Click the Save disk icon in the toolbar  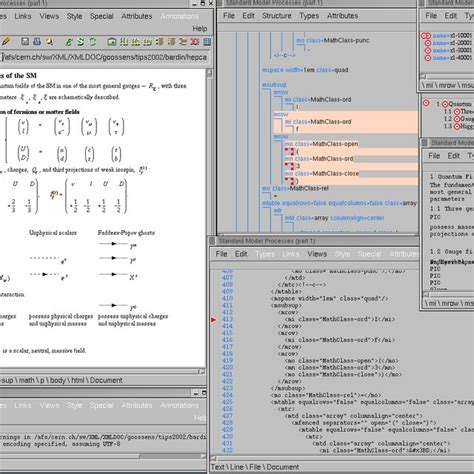(25, 41)
